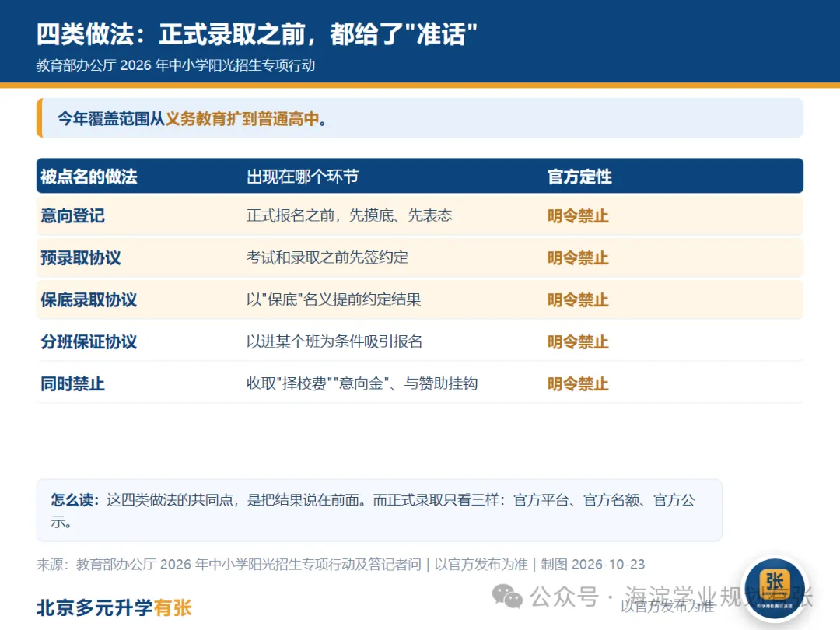Select the 分班保证协议 row label
This screenshot has height=630, width=840.
89,341
